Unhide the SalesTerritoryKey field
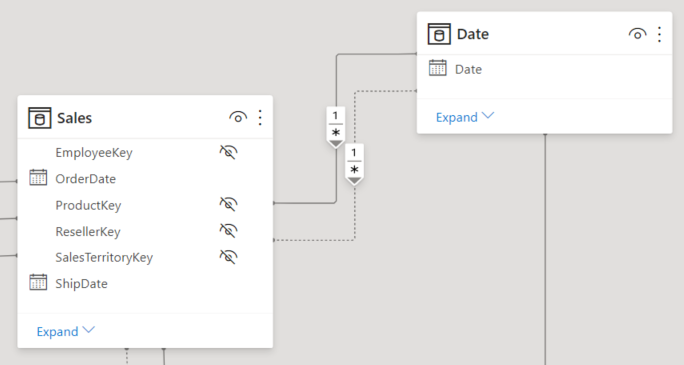The width and height of the screenshot is (684, 365). click(x=228, y=257)
